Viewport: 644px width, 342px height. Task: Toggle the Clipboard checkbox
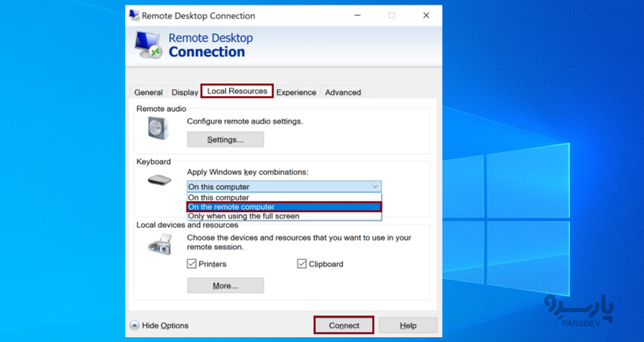tap(302, 263)
